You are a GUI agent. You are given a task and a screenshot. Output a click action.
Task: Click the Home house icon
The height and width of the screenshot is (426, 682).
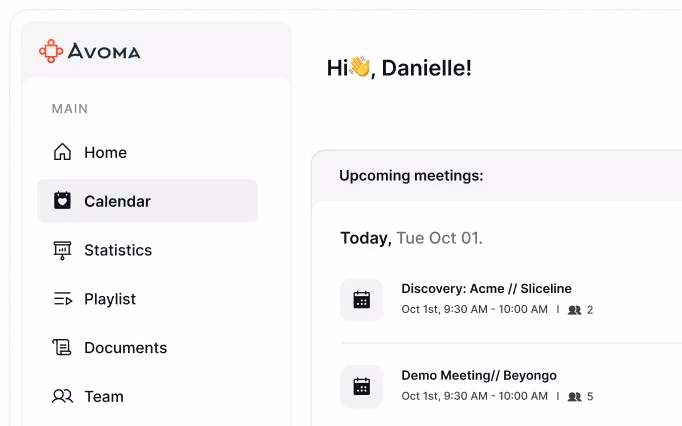pyautogui.click(x=62, y=152)
